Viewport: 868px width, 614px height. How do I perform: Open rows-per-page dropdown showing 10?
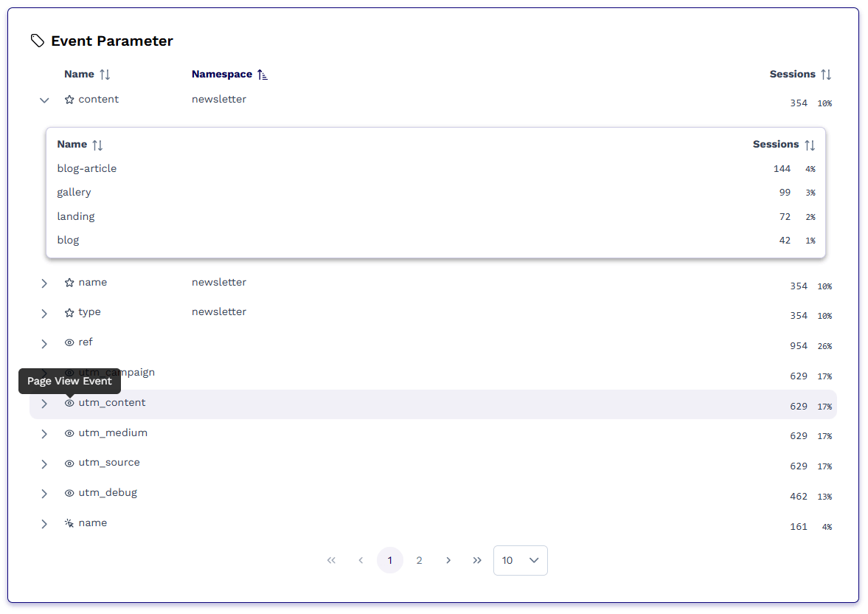(521, 560)
